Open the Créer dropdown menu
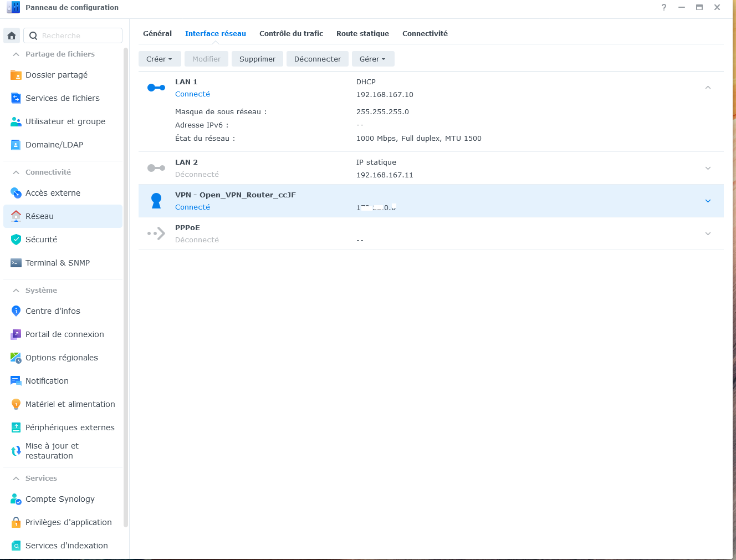This screenshot has width=736, height=560. [159, 59]
